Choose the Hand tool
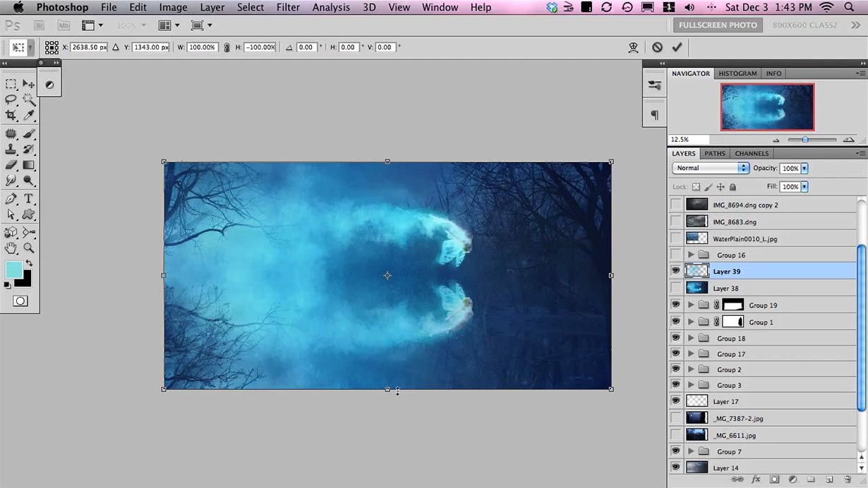This screenshot has height=488, width=868. [x=11, y=248]
